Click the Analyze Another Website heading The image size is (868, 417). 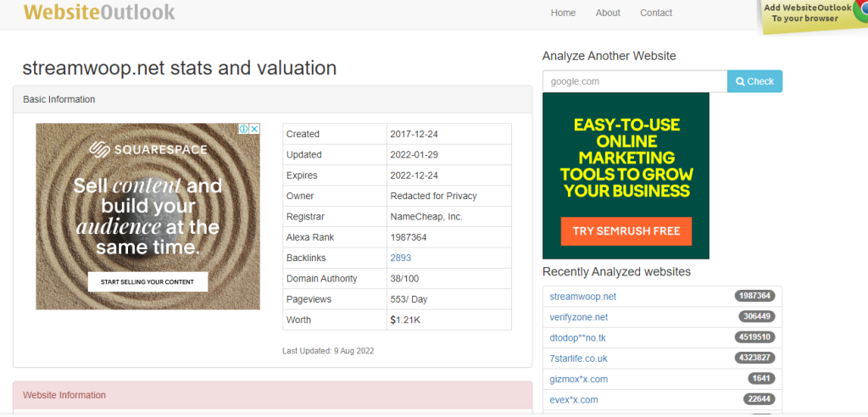[609, 56]
